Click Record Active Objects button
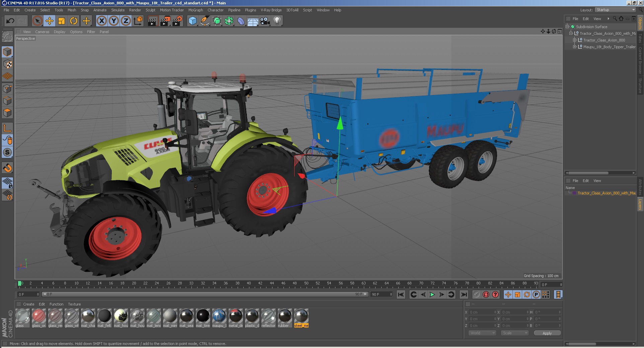Screen dimensions: 644x348 pyautogui.click(x=476, y=294)
